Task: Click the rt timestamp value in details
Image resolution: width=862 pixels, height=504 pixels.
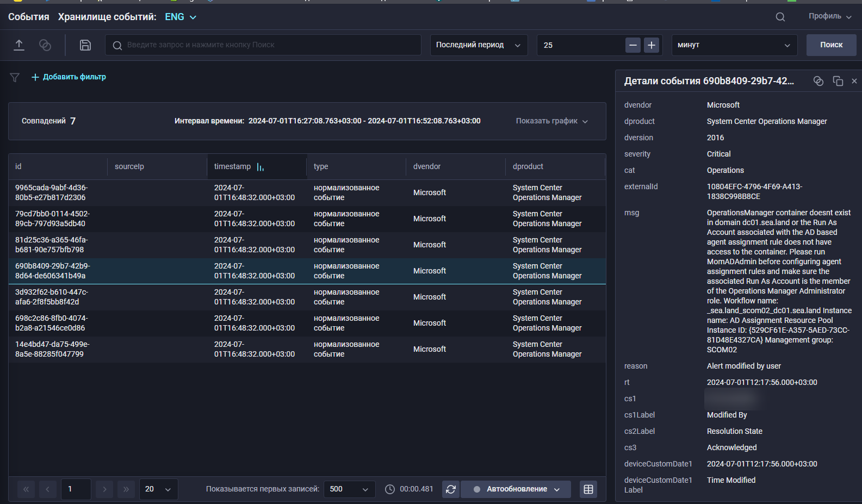Action: [761, 383]
